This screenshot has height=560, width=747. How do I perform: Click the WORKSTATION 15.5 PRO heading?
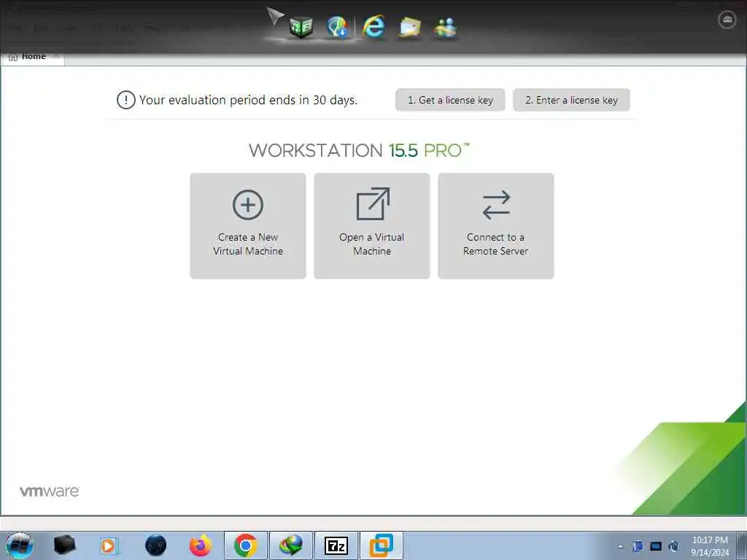coord(359,150)
